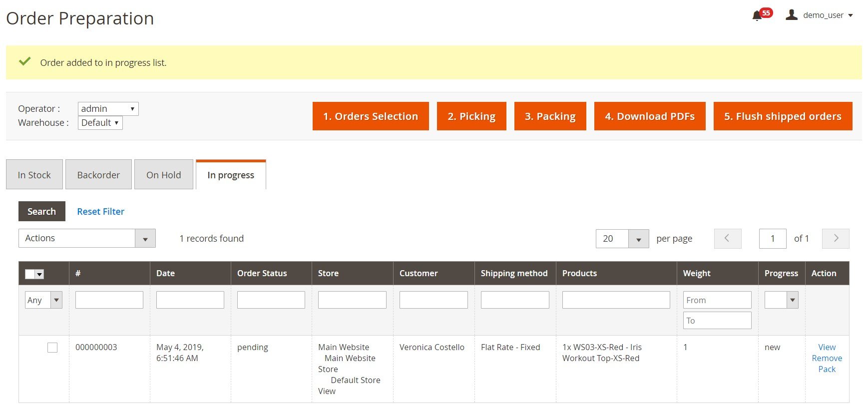The width and height of the screenshot is (868, 410).
Task: Focus the Shipping method filter field
Action: click(x=515, y=300)
